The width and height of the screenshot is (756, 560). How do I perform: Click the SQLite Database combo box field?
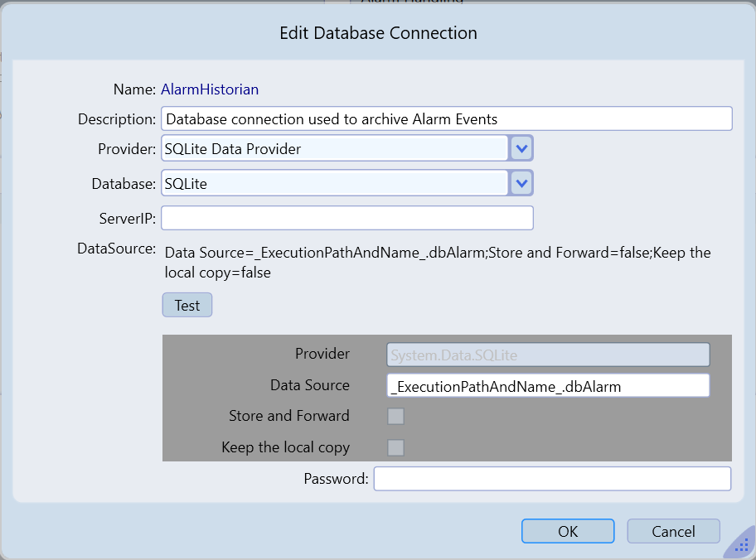334,183
